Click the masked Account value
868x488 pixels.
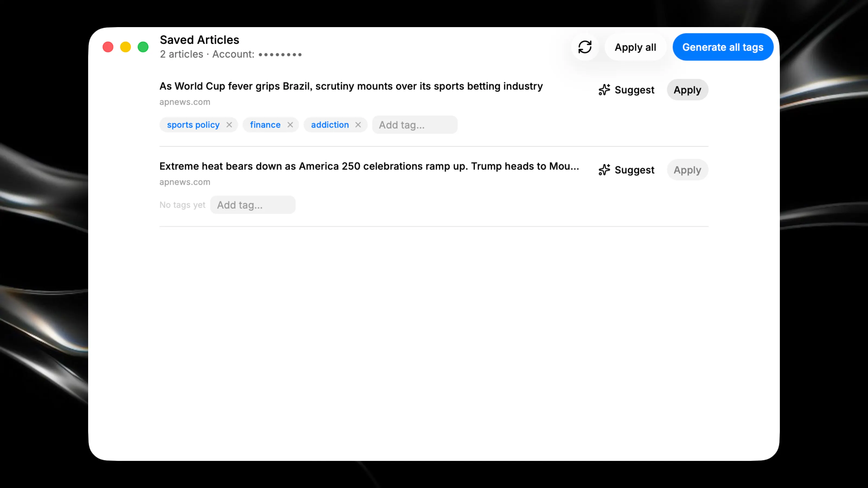[x=280, y=54]
